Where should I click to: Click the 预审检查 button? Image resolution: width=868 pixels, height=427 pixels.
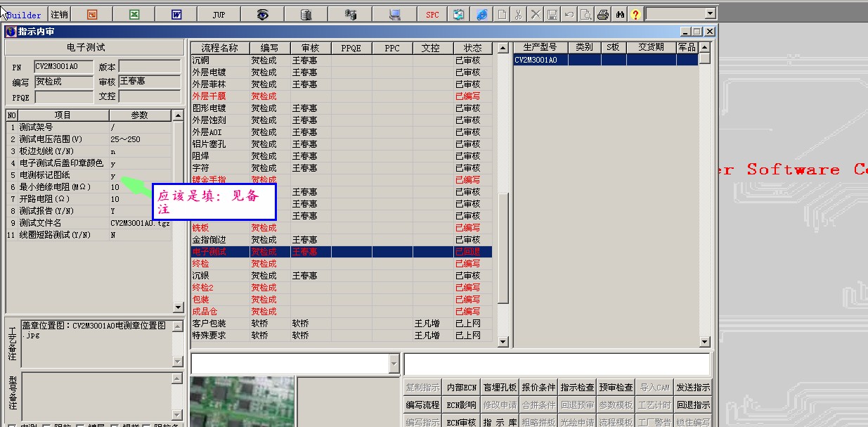pos(616,388)
